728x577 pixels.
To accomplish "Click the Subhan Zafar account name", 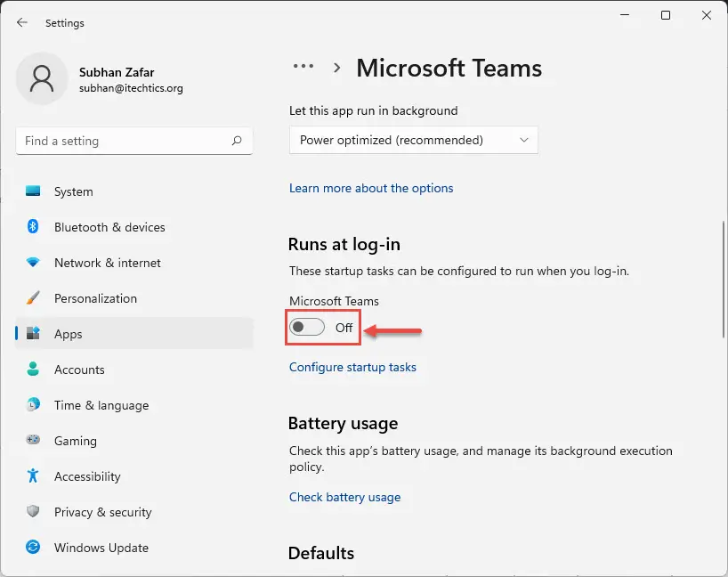I will coord(117,72).
